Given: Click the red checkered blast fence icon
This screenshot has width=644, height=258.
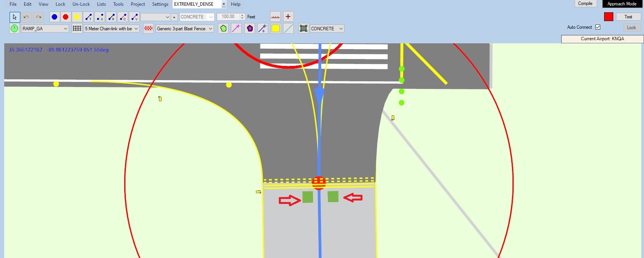Looking at the screenshot, I should coord(148,28).
